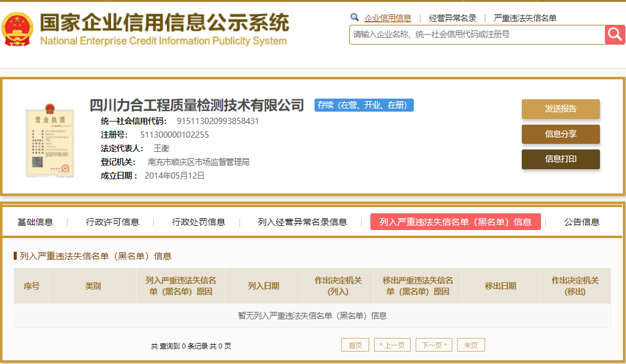Click the registration number 511300000102255
The image size is (626, 364).
pos(174,135)
